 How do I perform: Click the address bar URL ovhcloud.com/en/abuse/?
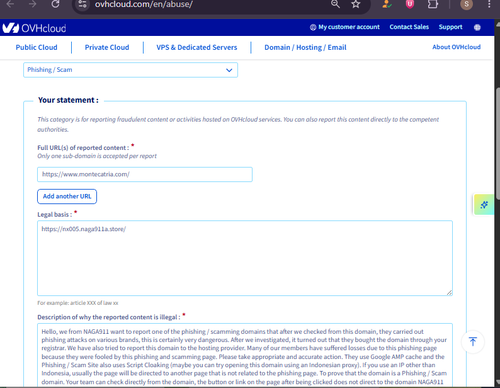pos(144,4)
